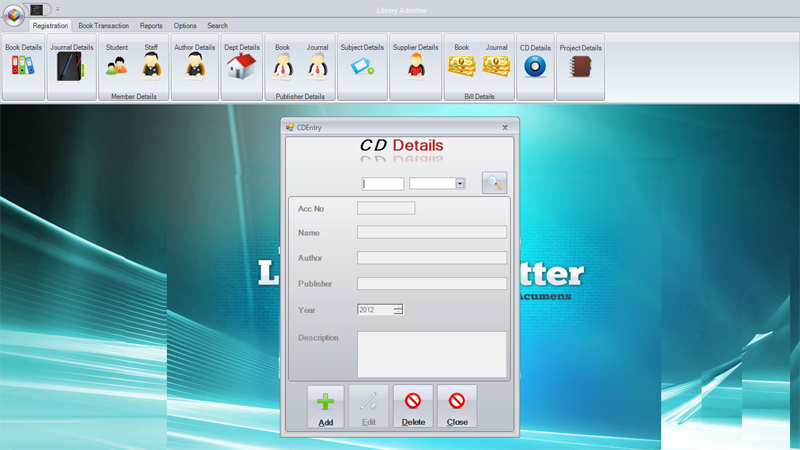This screenshot has height=450, width=800.
Task: Select Book bill details money icon
Action: (x=462, y=66)
